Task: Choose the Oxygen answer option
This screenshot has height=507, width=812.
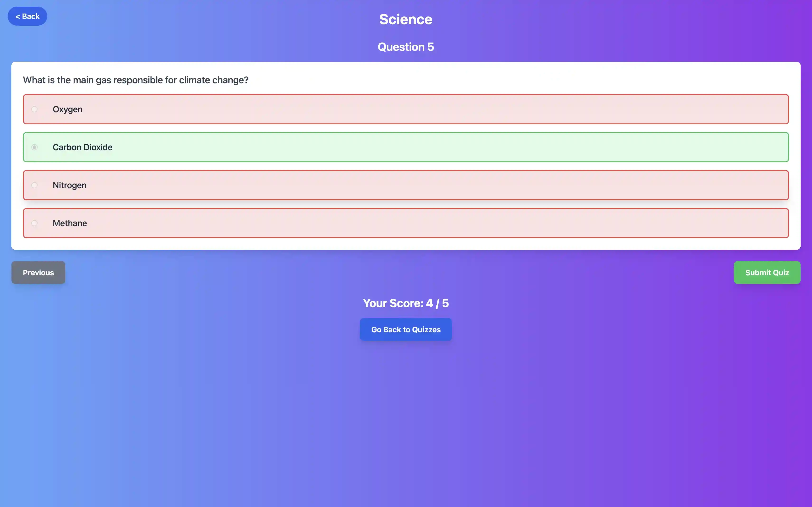Action: (x=406, y=109)
